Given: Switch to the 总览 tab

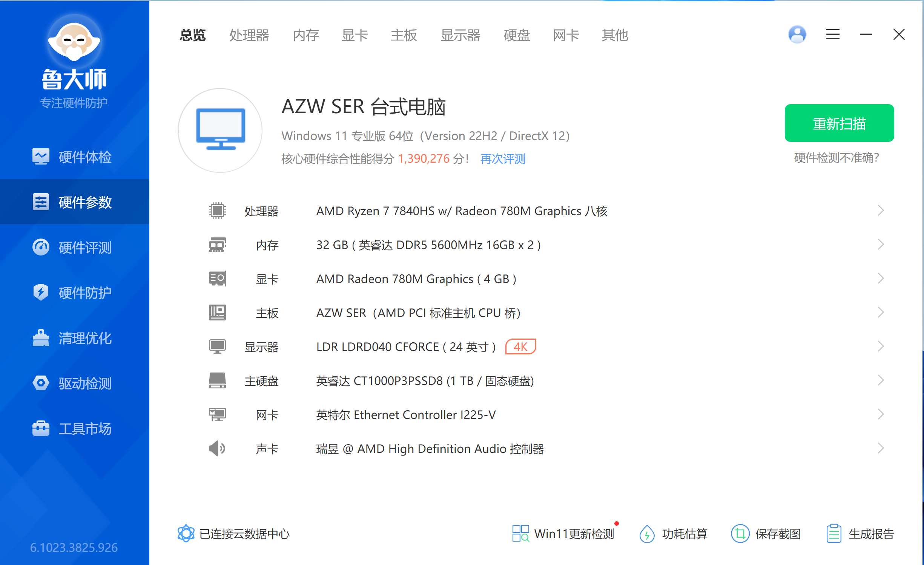Looking at the screenshot, I should [x=193, y=35].
